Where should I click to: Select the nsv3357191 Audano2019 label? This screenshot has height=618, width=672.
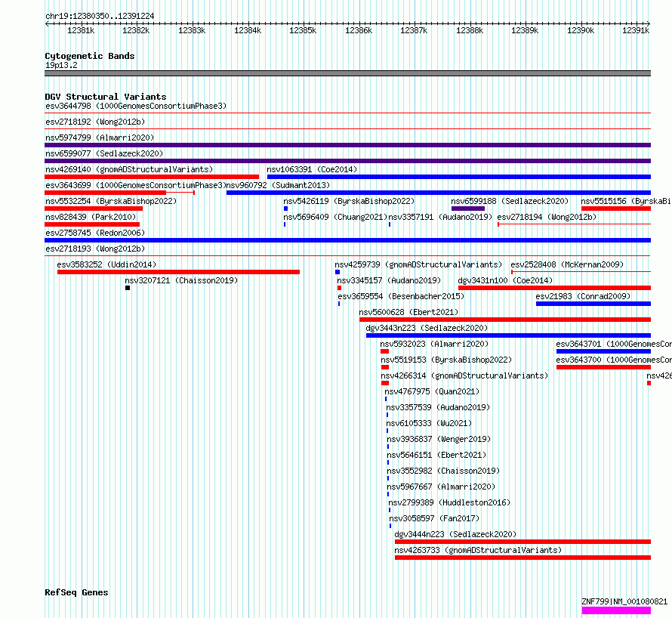[x=440, y=217]
